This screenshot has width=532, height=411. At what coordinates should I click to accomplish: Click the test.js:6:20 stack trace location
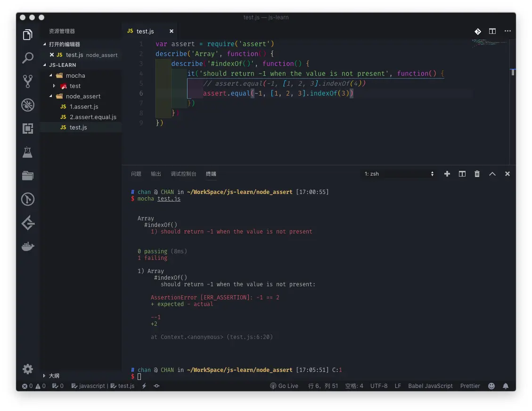249,337
